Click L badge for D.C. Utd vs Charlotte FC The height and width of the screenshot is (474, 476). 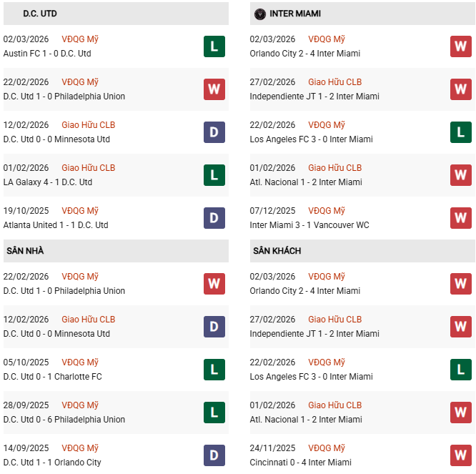click(x=214, y=370)
